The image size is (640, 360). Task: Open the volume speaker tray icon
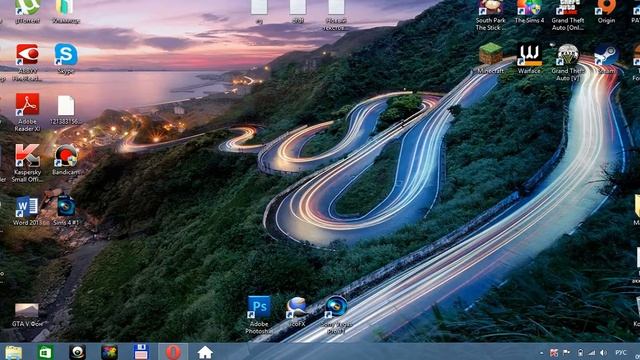pyautogui.click(x=604, y=353)
